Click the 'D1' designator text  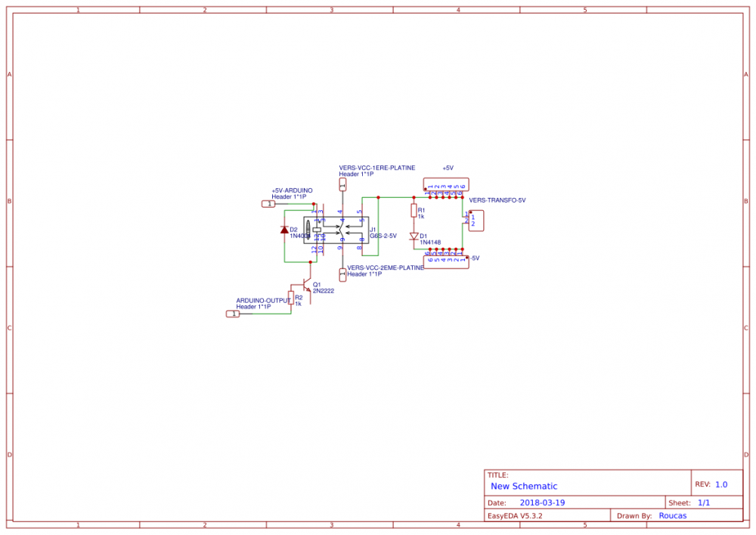[423, 237]
